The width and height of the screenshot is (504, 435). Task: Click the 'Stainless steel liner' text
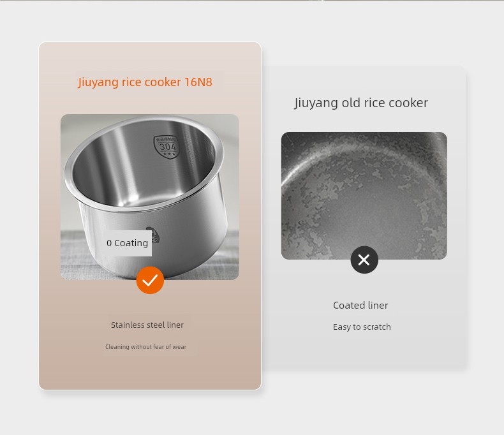147,325
